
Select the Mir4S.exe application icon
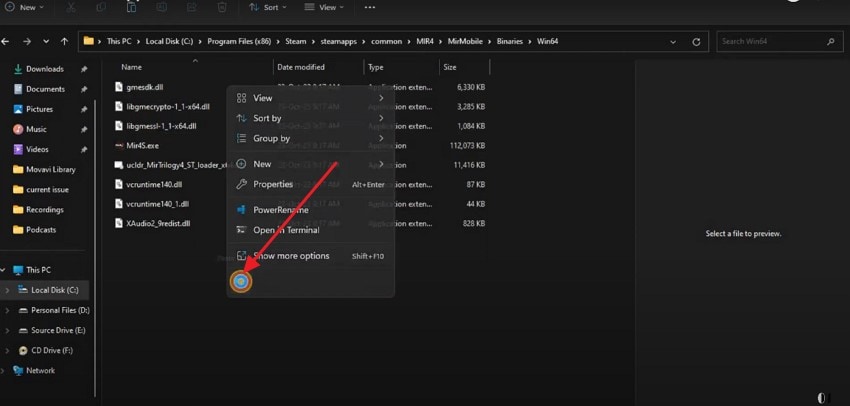(119, 145)
